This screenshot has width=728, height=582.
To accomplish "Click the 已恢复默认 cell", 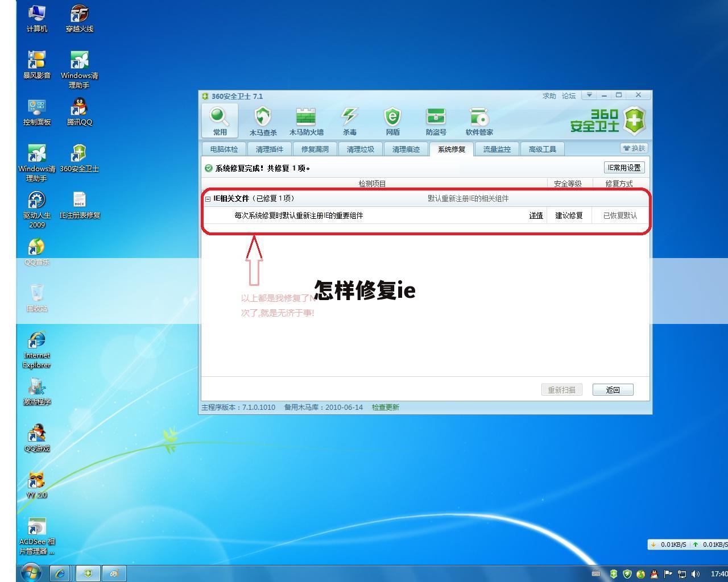I will pos(620,215).
